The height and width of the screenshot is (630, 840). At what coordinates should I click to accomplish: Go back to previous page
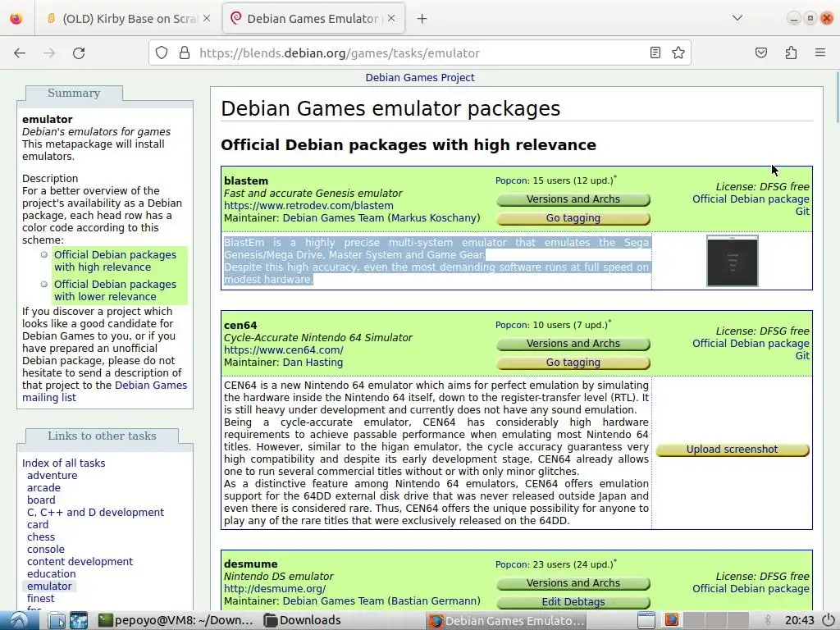[x=20, y=53]
